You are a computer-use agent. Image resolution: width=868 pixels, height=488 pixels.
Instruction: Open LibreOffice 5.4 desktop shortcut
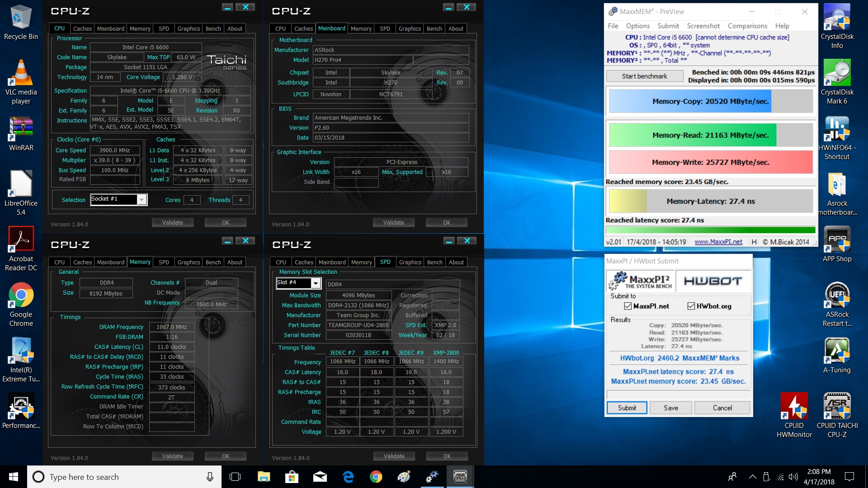[21, 193]
